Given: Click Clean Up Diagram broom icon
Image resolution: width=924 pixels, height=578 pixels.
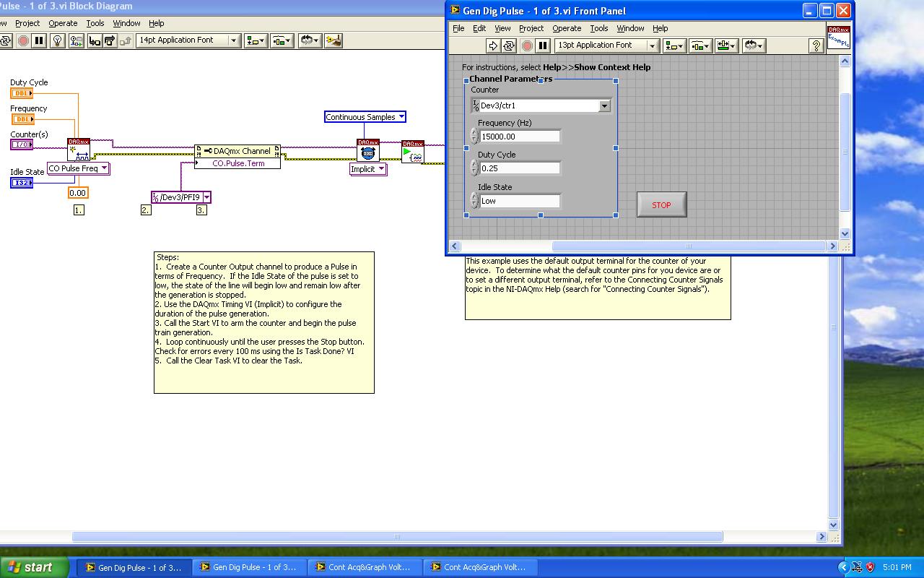Looking at the screenshot, I should (334, 40).
